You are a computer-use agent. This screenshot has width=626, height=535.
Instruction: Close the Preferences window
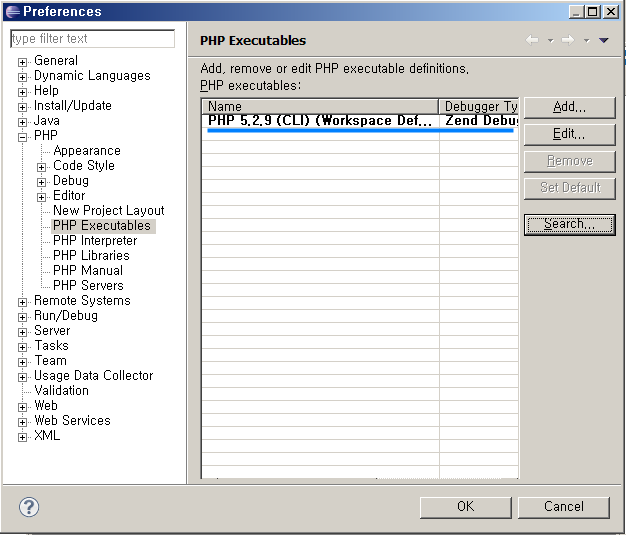point(611,12)
